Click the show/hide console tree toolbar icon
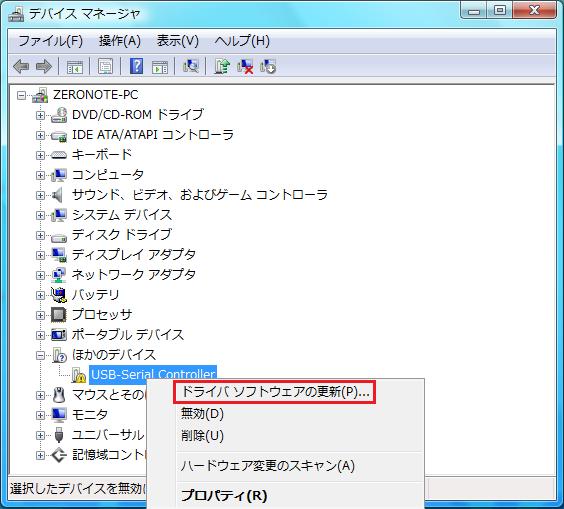Image resolution: width=564 pixels, height=509 pixels. [x=75, y=67]
